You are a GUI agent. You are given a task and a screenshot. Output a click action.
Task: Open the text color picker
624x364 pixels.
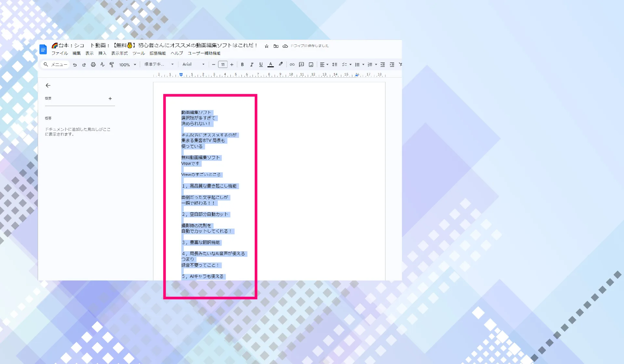[x=270, y=65]
